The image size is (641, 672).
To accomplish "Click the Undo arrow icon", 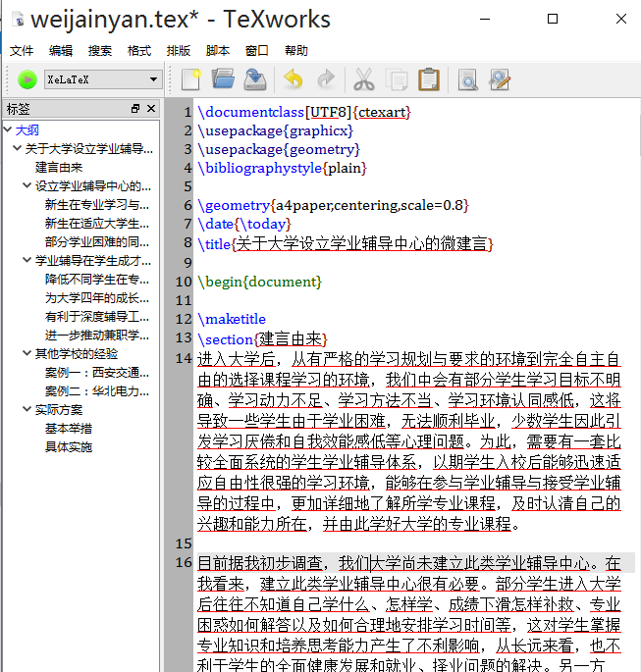I will click(294, 79).
